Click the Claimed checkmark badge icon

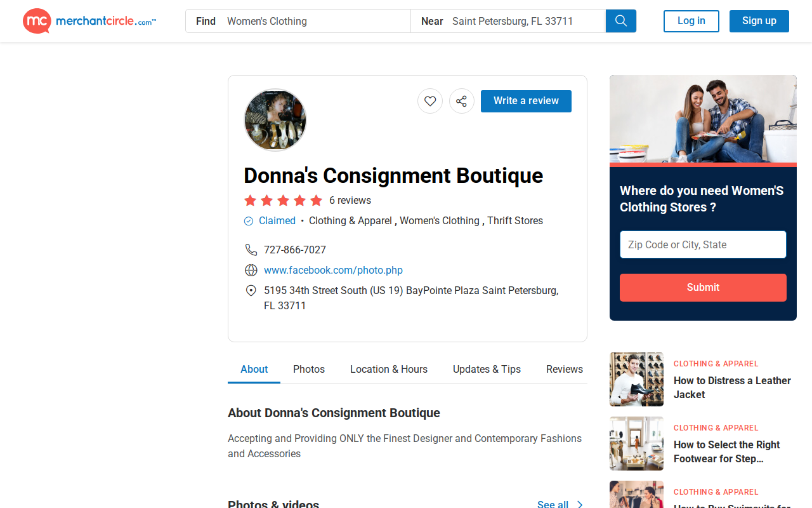coord(249,221)
